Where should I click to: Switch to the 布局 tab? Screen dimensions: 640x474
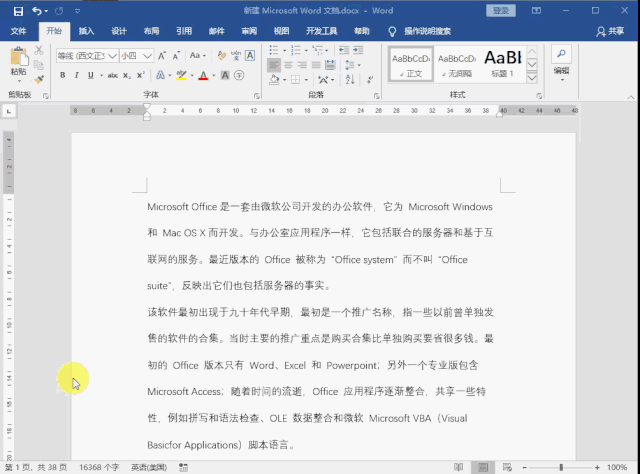[x=151, y=31]
